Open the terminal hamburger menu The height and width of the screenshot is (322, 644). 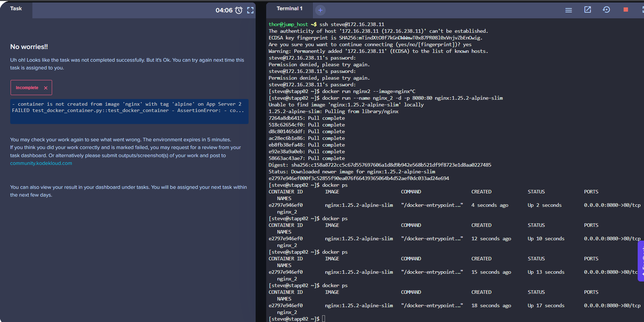tap(568, 10)
